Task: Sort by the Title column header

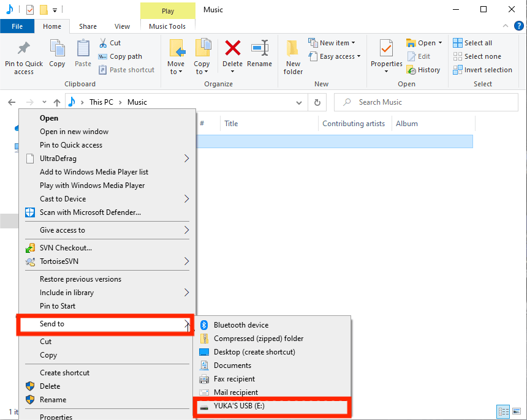Action: point(269,124)
